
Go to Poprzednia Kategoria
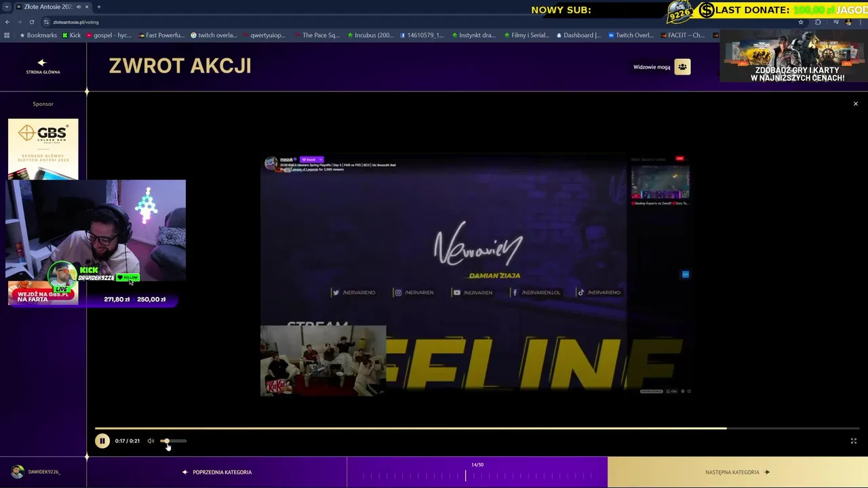pos(217,472)
